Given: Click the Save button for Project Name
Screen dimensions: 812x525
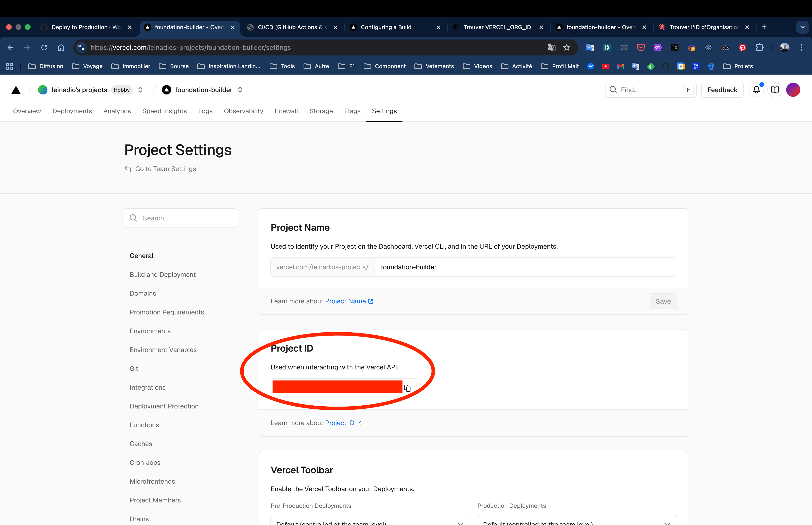Looking at the screenshot, I should (x=663, y=301).
